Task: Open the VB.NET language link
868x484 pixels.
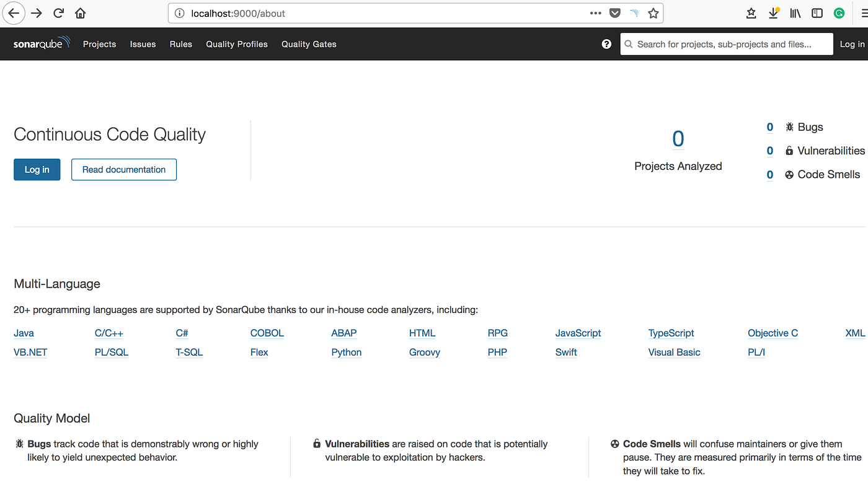Action: pyautogui.click(x=30, y=352)
